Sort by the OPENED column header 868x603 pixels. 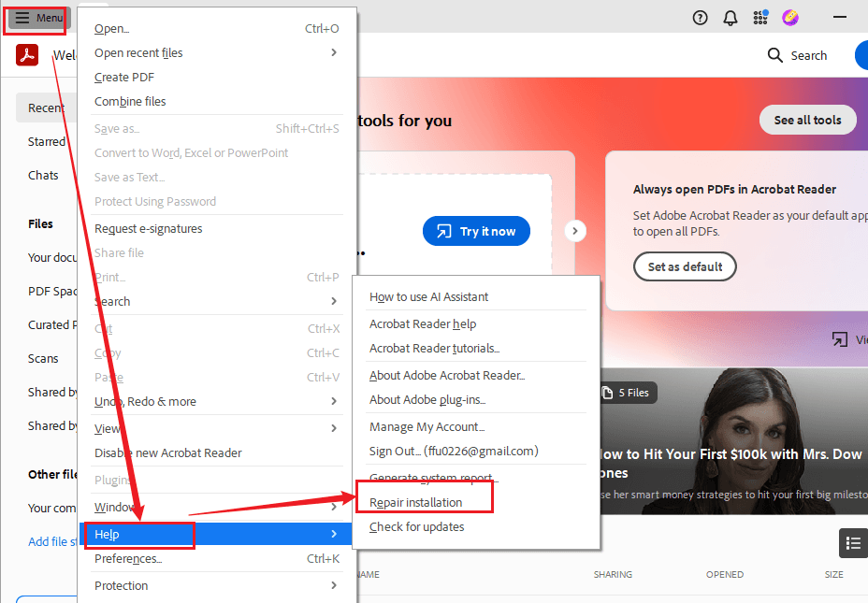[x=725, y=574]
